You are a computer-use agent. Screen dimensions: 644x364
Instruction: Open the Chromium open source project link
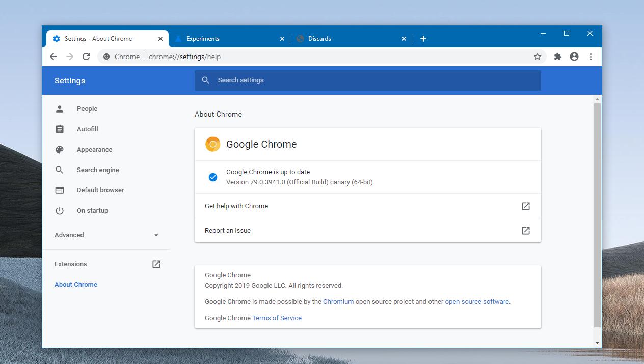[338, 301]
